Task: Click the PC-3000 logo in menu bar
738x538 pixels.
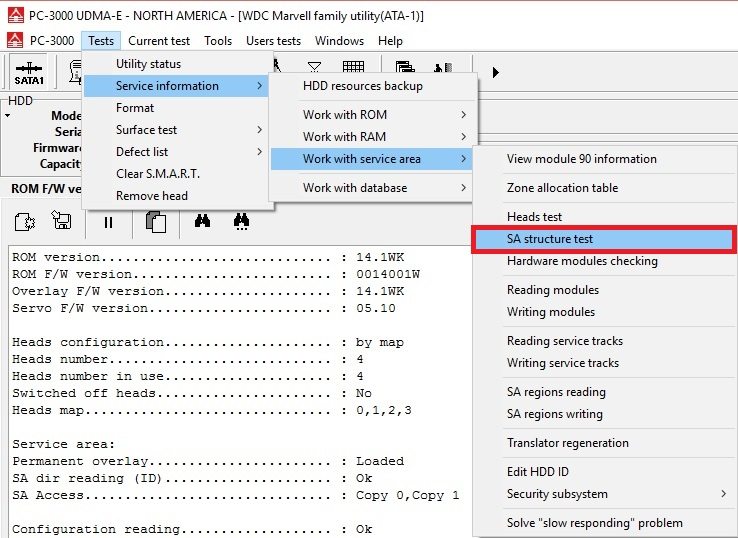Action: point(15,40)
